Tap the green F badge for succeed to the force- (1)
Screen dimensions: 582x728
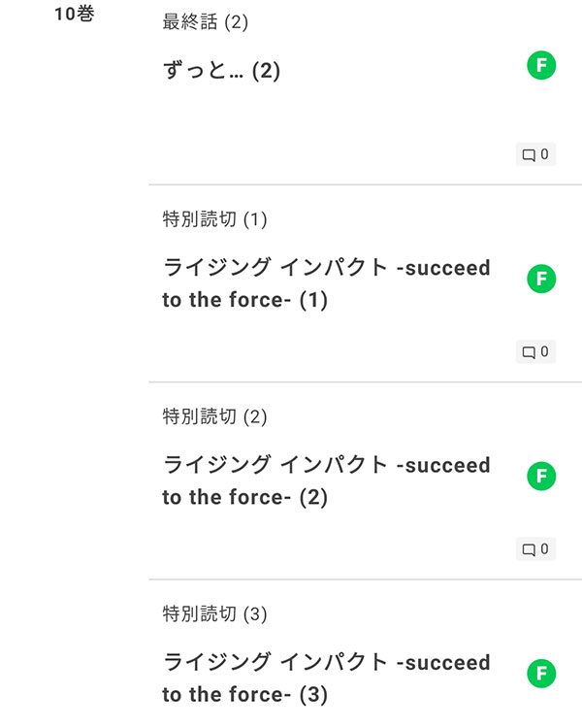[x=541, y=279]
